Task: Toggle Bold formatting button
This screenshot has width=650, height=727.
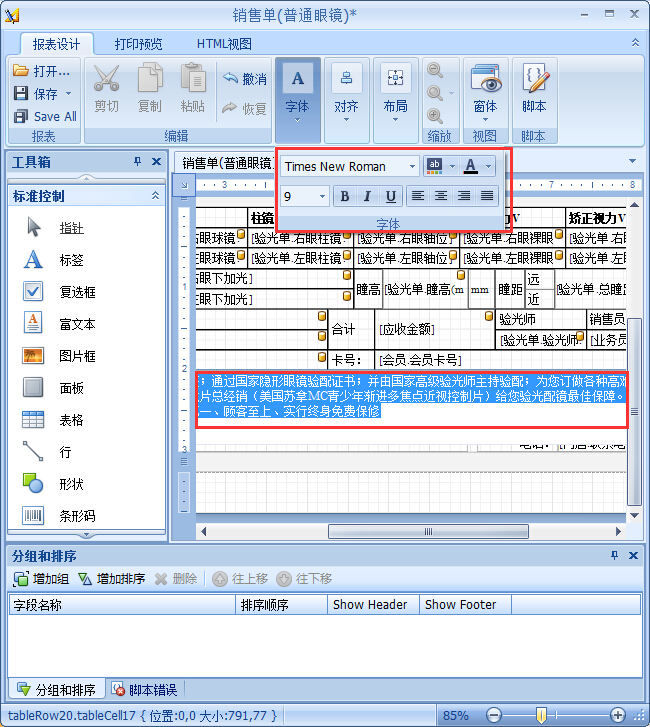Action: click(x=345, y=196)
